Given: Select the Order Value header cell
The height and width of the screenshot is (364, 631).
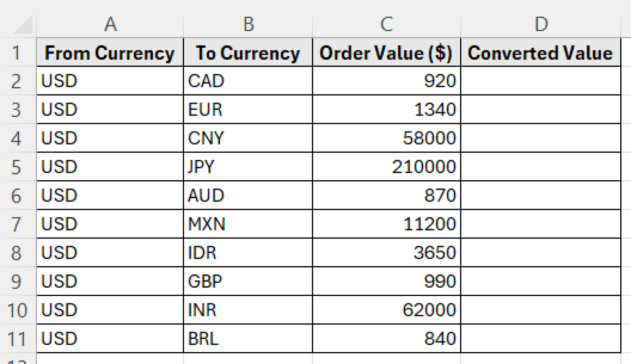Looking at the screenshot, I should pos(385,52).
